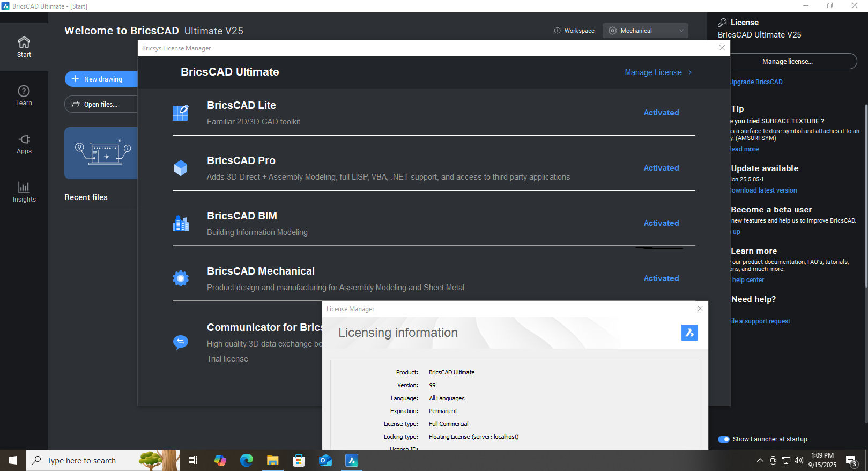Click the Full Commercial license type value
Image resolution: width=868 pixels, height=471 pixels.
click(448, 424)
